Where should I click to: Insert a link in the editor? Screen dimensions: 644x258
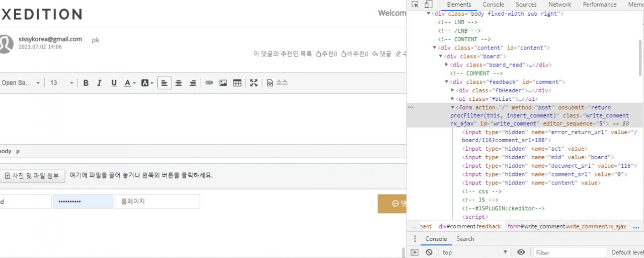coord(209,83)
